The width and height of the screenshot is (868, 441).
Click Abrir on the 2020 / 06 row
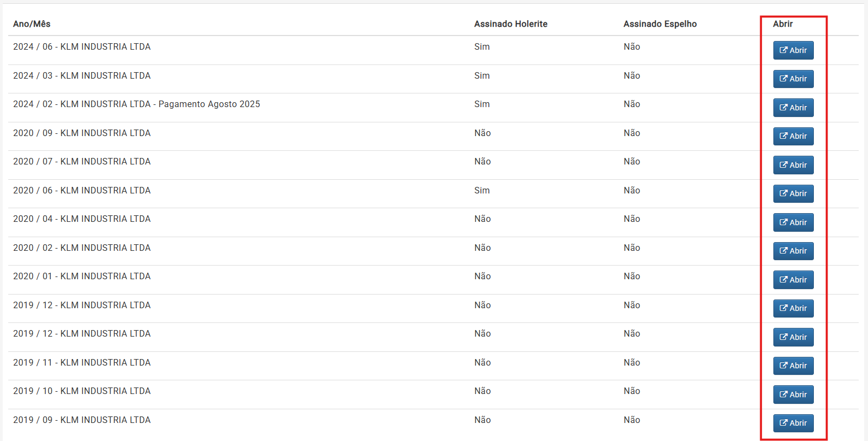793,193
